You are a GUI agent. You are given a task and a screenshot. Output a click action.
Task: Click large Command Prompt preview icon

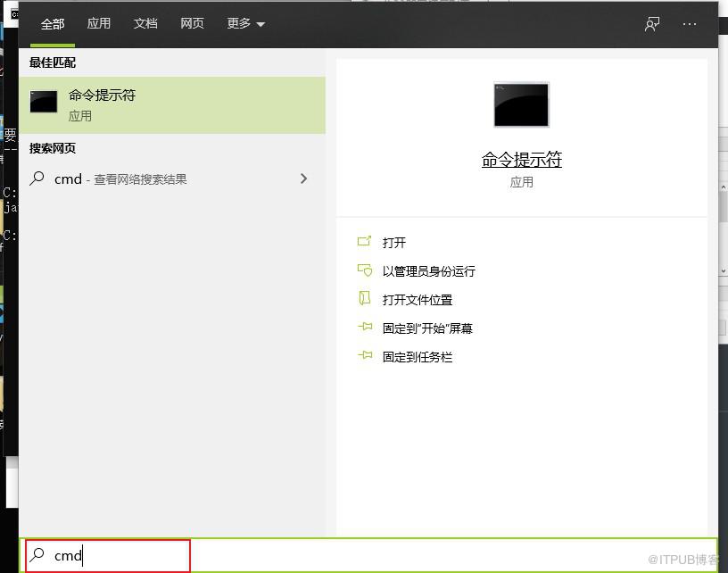coord(521,104)
